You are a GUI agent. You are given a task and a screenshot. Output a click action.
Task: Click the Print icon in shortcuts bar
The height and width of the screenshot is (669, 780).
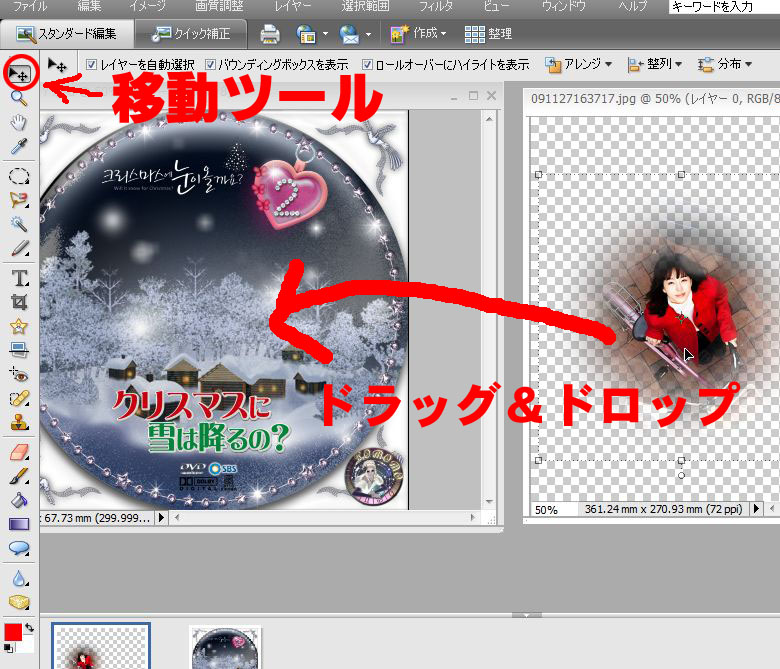pos(270,34)
